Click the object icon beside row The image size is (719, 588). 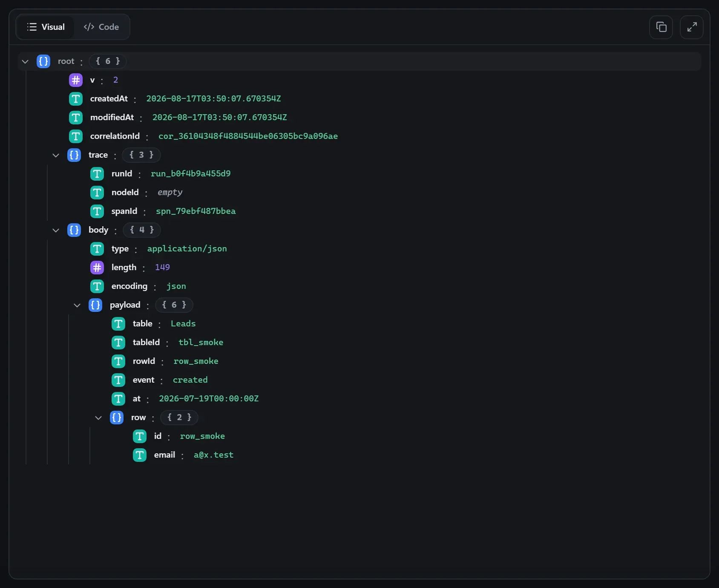click(117, 418)
